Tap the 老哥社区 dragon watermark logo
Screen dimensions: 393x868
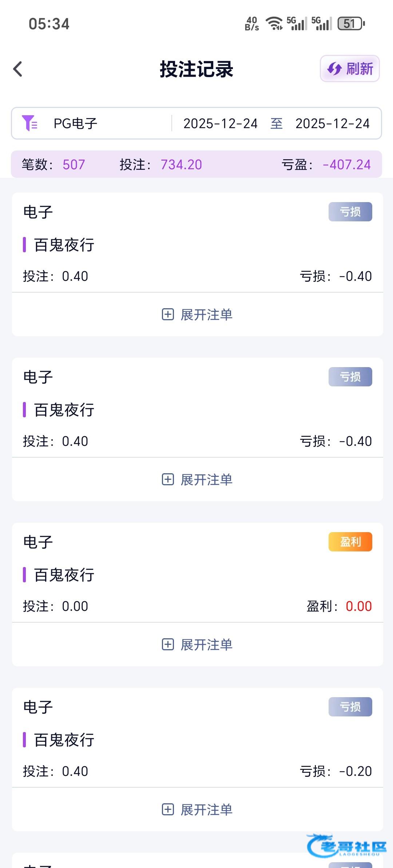point(346,845)
